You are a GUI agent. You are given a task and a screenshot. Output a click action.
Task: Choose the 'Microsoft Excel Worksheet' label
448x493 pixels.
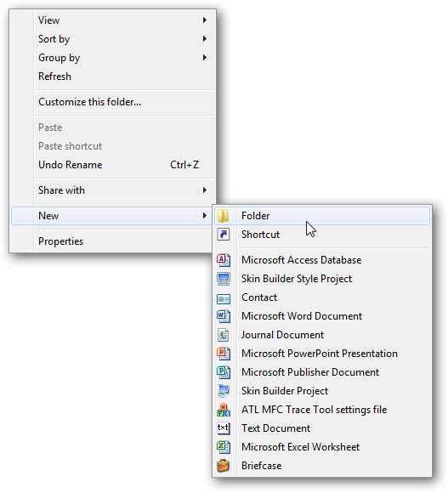tap(300, 447)
